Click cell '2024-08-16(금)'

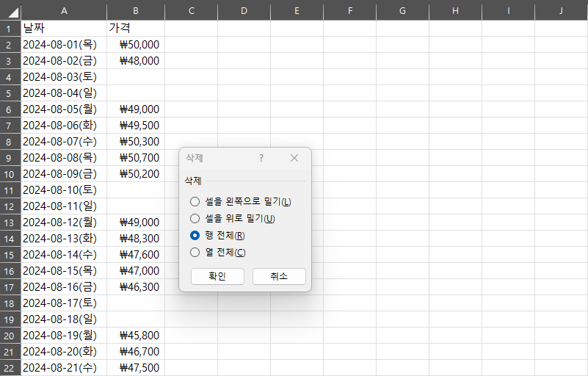click(x=64, y=286)
